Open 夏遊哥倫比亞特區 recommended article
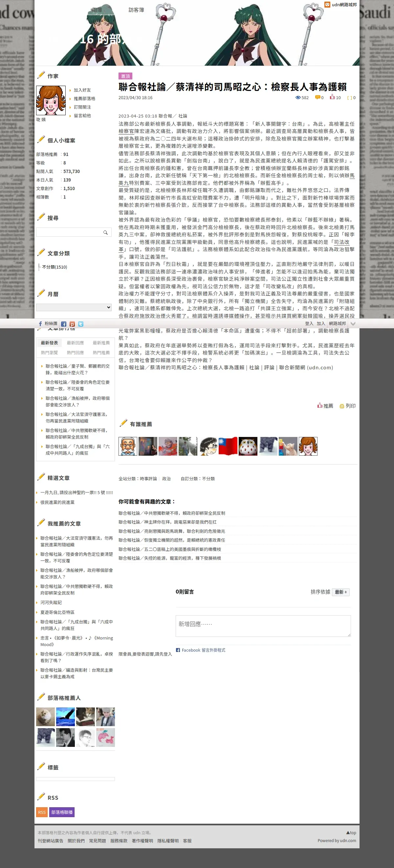 (57, 612)
